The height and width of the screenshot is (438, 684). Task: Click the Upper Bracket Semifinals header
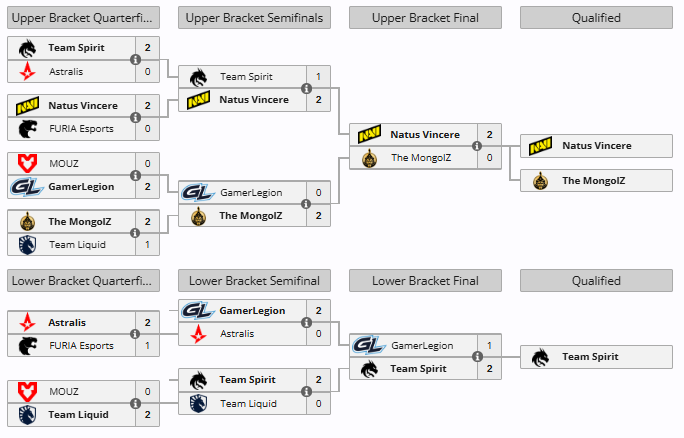coord(254,18)
